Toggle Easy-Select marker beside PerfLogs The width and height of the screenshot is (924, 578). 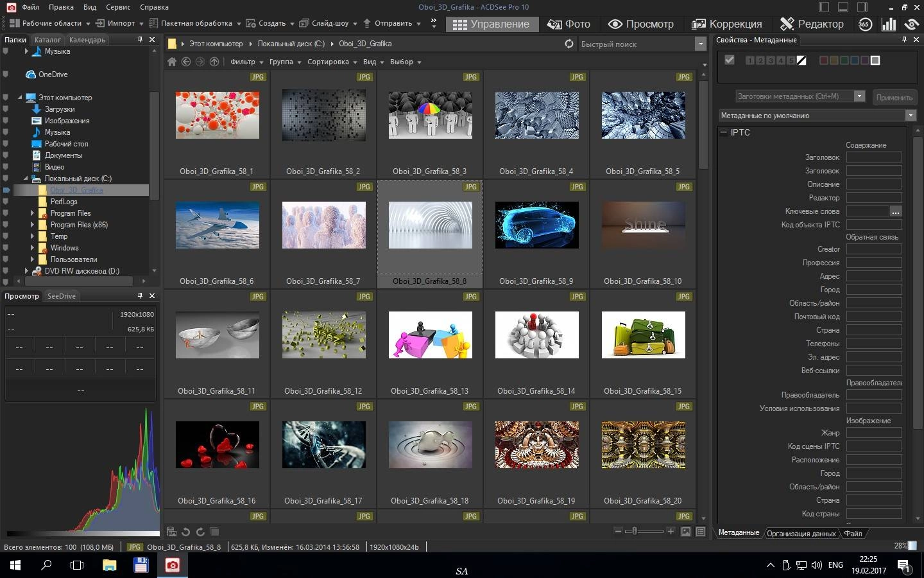[x=6, y=202]
